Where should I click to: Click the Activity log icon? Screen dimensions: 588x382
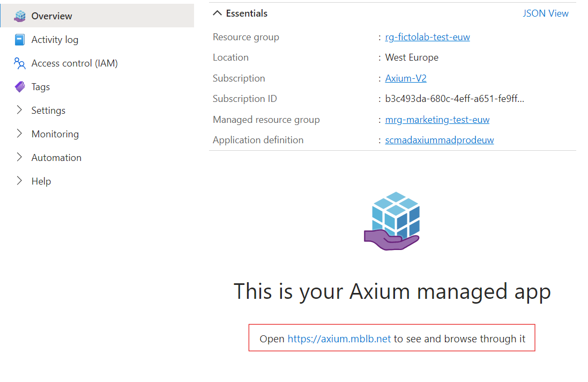(19, 39)
